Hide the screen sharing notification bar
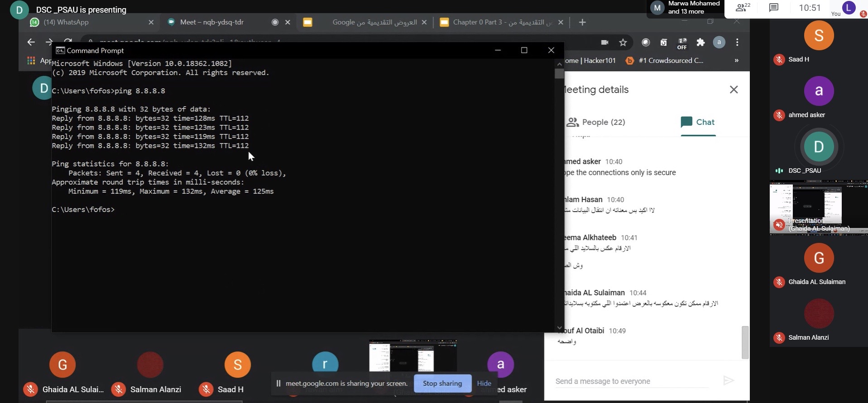The height and width of the screenshot is (403, 868). point(484,383)
